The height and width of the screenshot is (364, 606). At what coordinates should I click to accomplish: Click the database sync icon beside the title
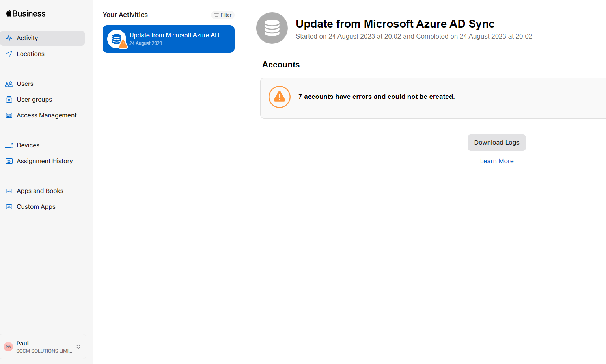click(x=272, y=28)
